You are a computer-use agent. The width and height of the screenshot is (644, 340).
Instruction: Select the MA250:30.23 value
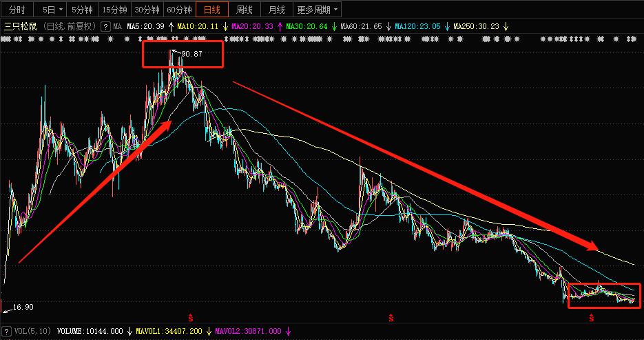[x=477, y=27]
